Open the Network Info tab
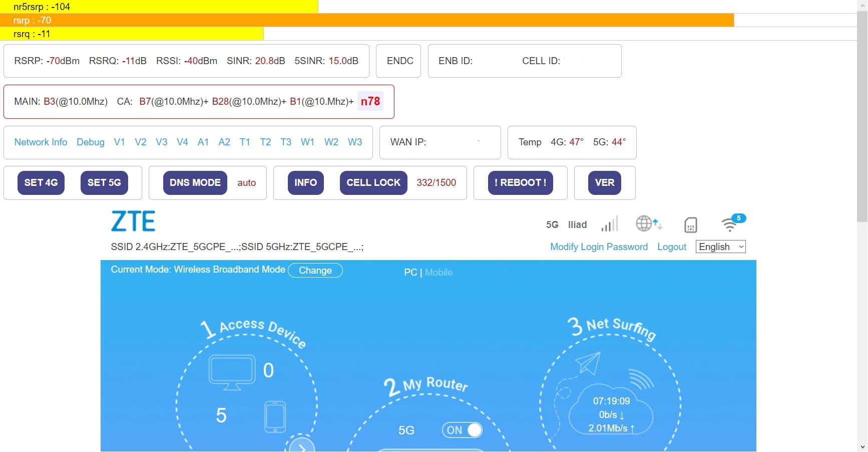The height and width of the screenshot is (452, 868). coord(41,142)
